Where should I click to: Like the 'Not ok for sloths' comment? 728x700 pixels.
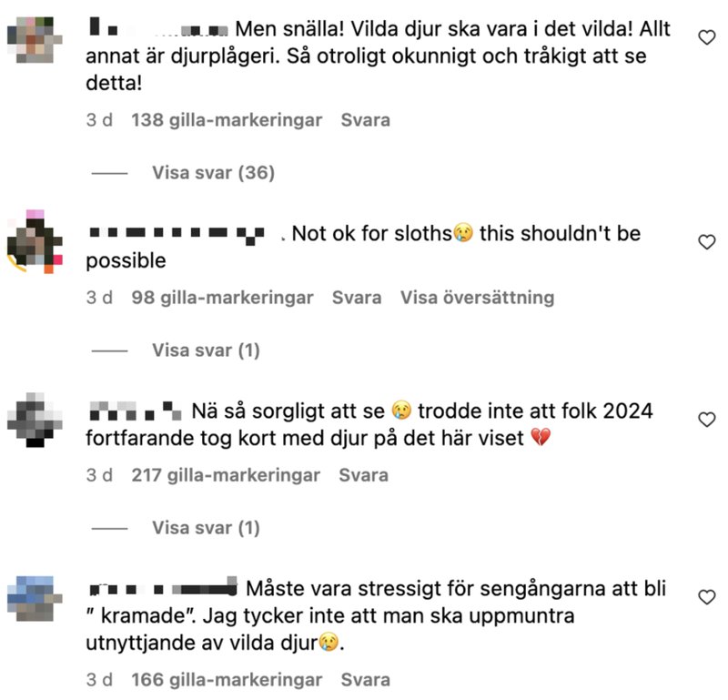[x=707, y=242]
